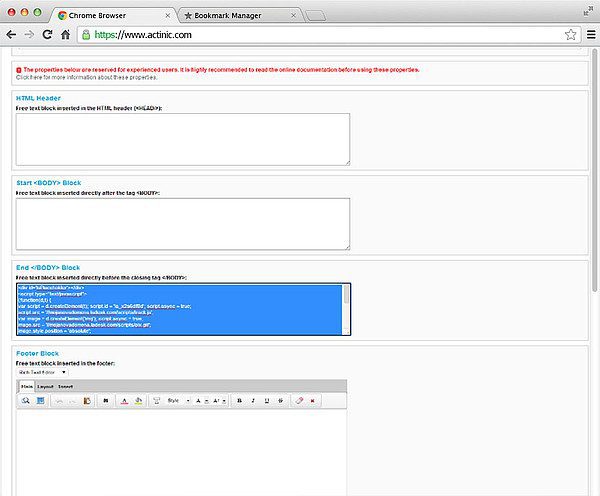The width and height of the screenshot is (600, 496).
Task: Select the Insert tab in footer editor
Action: (x=65, y=385)
